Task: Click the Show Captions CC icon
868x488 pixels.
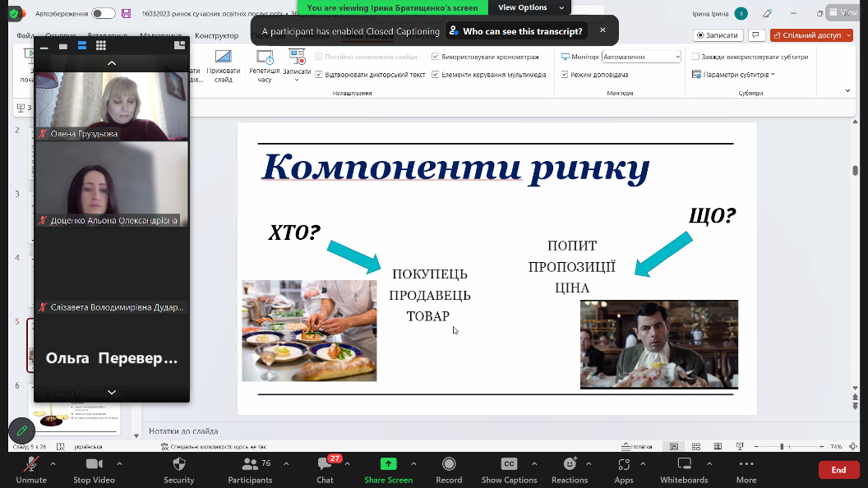Action: pyautogui.click(x=509, y=464)
